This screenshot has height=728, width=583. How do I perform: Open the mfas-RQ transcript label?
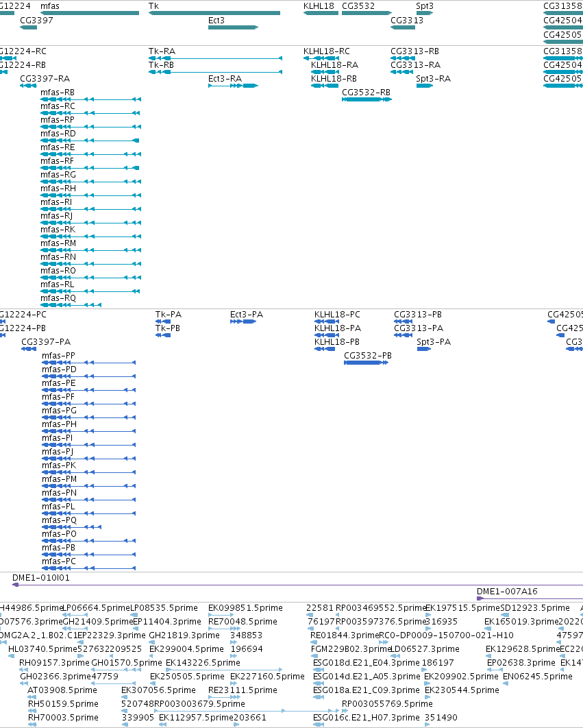pyautogui.click(x=58, y=298)
